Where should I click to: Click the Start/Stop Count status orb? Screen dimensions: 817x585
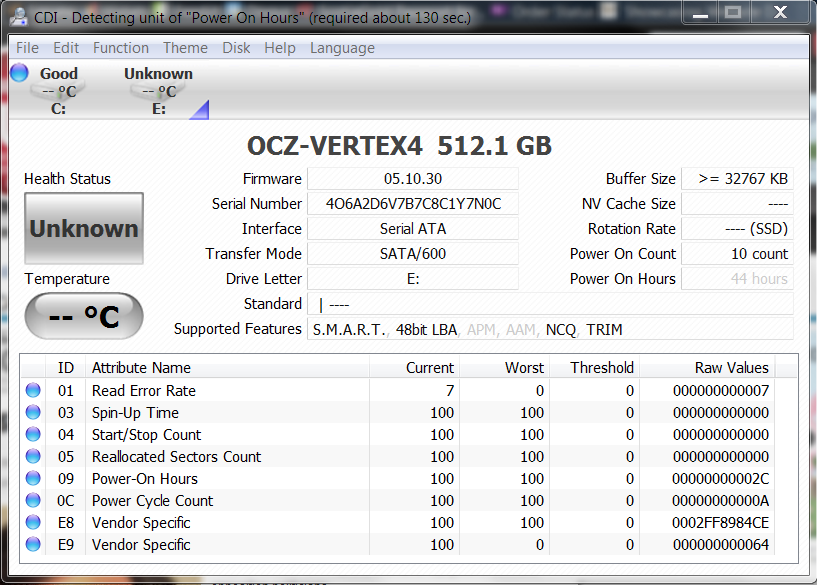point(34,435)
